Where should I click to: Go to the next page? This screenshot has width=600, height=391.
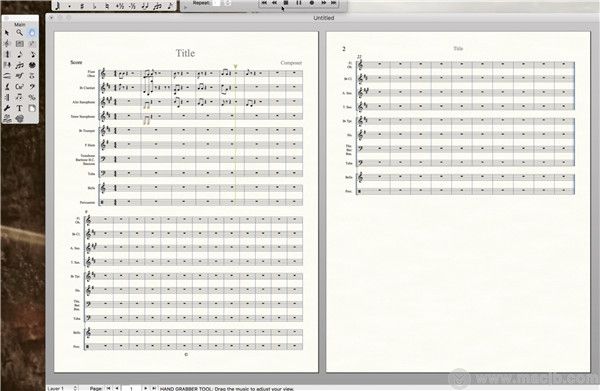click(145, 388)
